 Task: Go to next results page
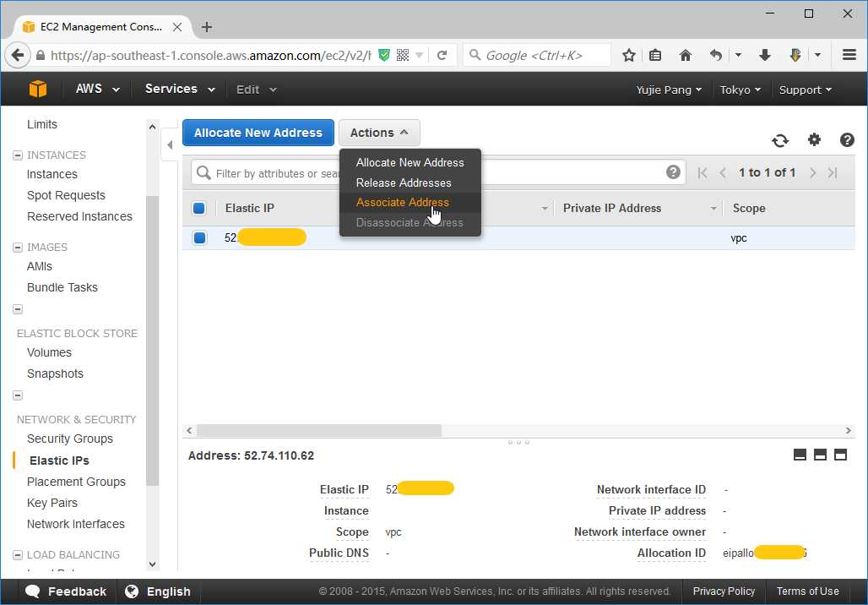coord(812,173)
